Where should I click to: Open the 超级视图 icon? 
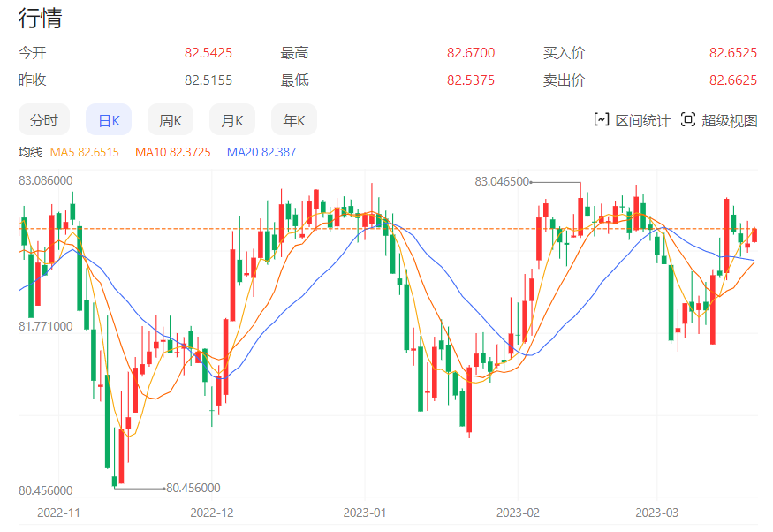[x=689, y=120]
